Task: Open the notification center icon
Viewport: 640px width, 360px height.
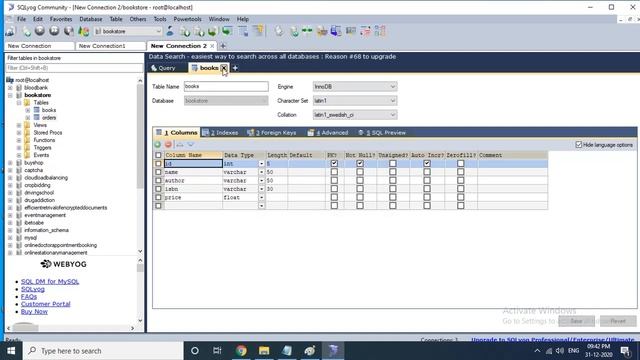Action: click(625, 351)
